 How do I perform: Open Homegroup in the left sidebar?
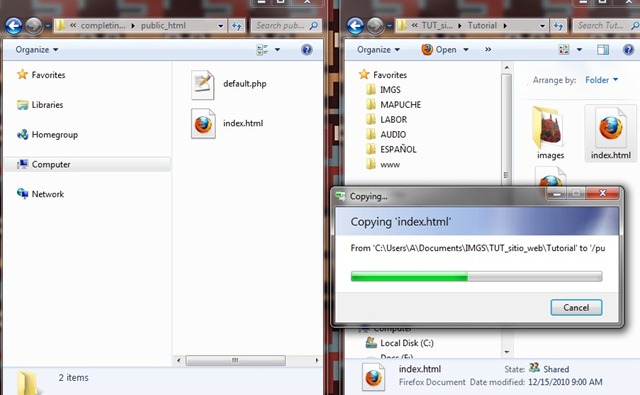(47, 135)
